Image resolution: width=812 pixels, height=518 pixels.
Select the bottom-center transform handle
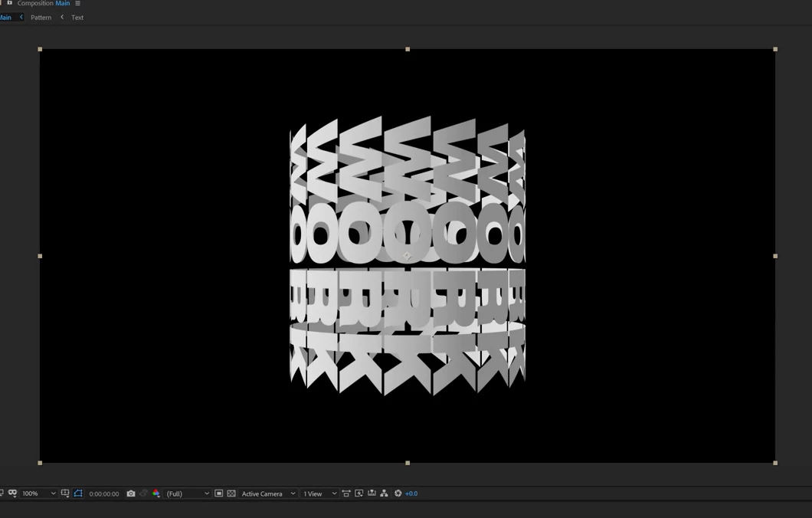click(x=408, y=463)
